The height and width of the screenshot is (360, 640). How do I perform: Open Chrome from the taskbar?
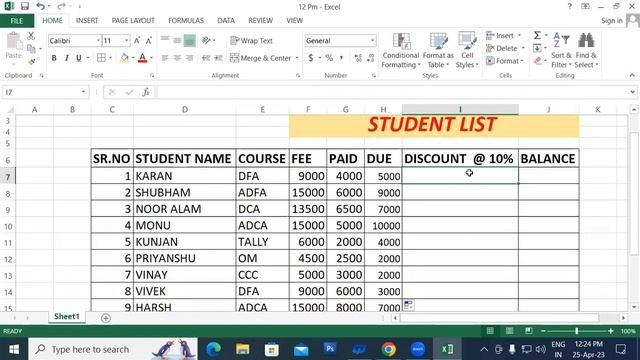(x=389, y=349)
